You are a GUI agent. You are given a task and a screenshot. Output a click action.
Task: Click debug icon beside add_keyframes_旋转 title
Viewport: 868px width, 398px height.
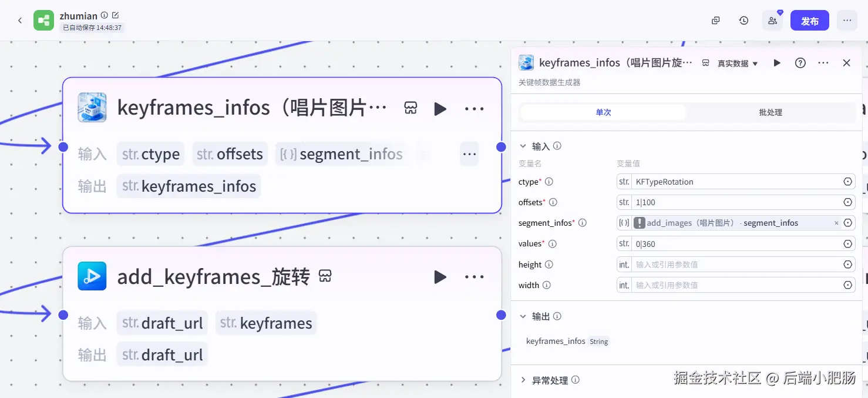(x=325, y=276)
